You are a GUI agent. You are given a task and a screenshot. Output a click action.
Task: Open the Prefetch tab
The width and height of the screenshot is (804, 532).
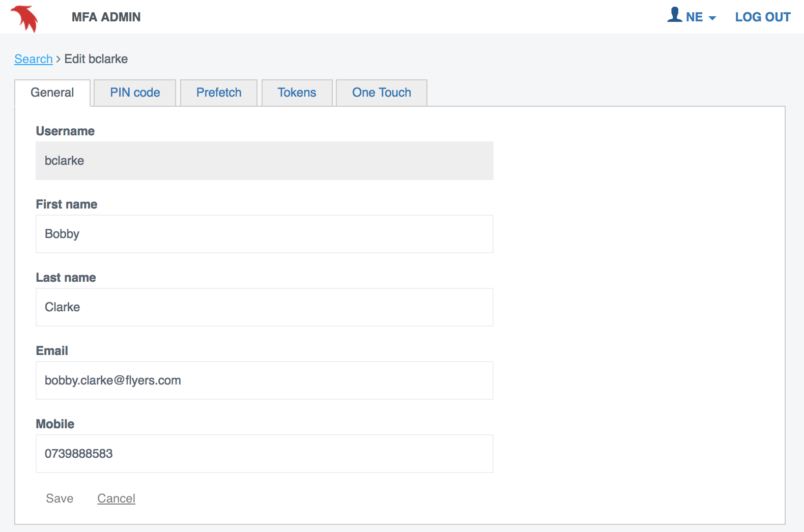point(219,93)
